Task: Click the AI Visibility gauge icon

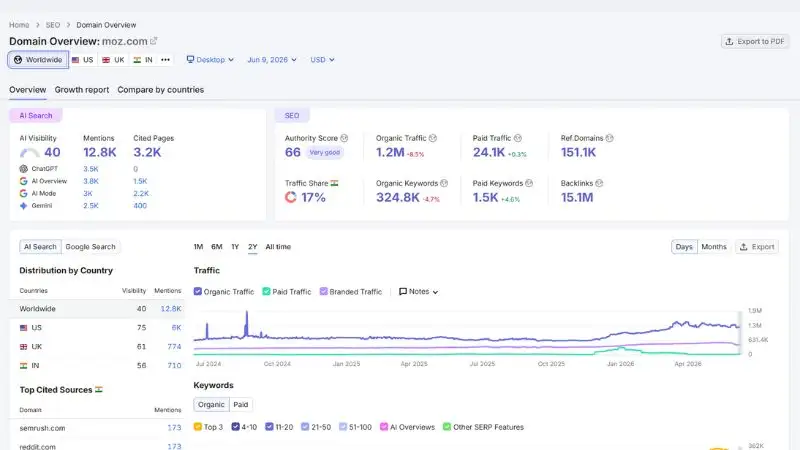Action: (30, 152)
